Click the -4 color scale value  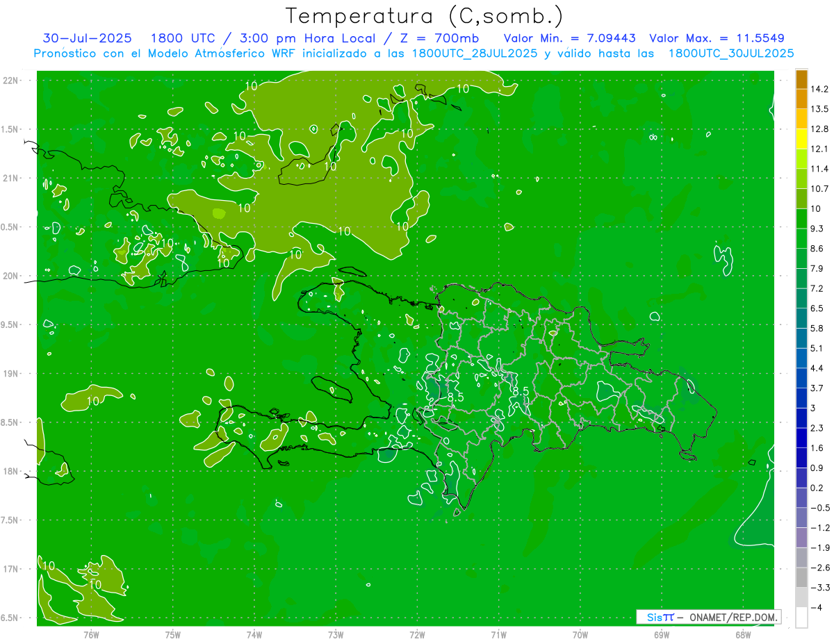817,608
